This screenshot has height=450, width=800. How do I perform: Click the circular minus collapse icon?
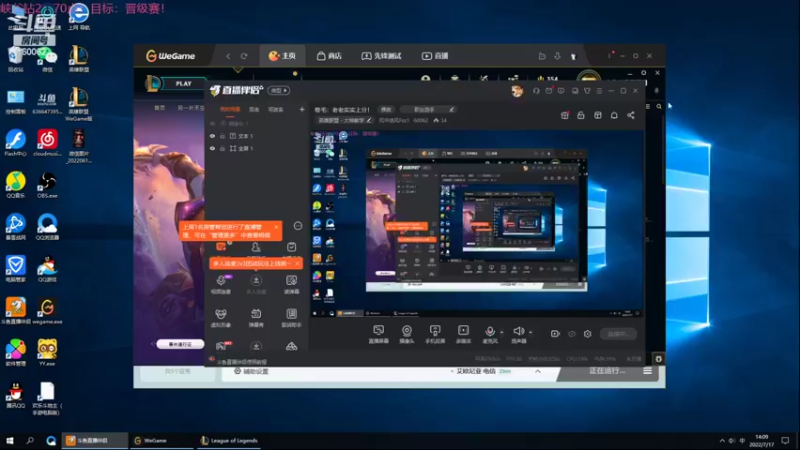click(x=298, y=226)
